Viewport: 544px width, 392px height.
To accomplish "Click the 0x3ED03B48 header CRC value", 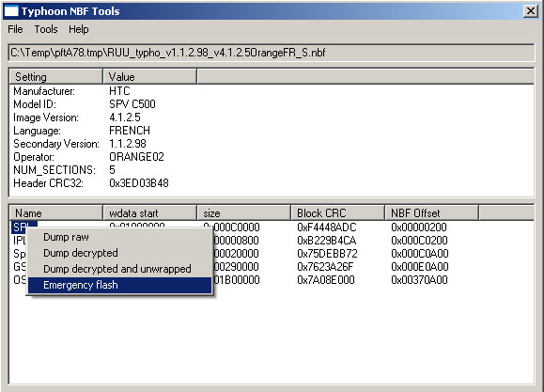I will pyautogui.click(x=139, y=183).
